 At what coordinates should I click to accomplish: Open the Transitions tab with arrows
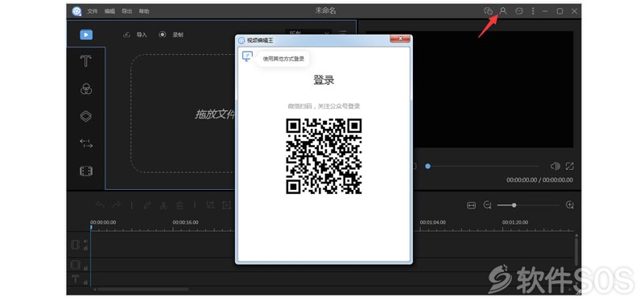pyautogui.click(x=86, y=143)
